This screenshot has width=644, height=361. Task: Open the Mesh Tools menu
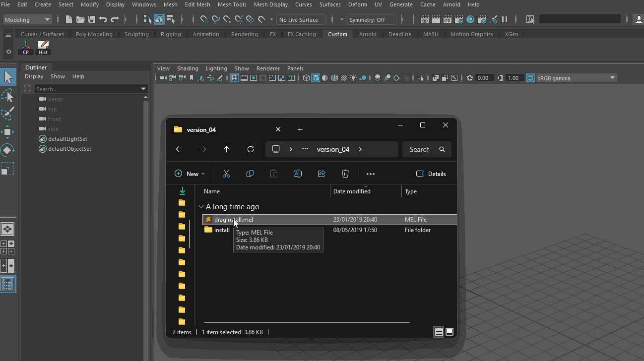click(x=232, y=4)
